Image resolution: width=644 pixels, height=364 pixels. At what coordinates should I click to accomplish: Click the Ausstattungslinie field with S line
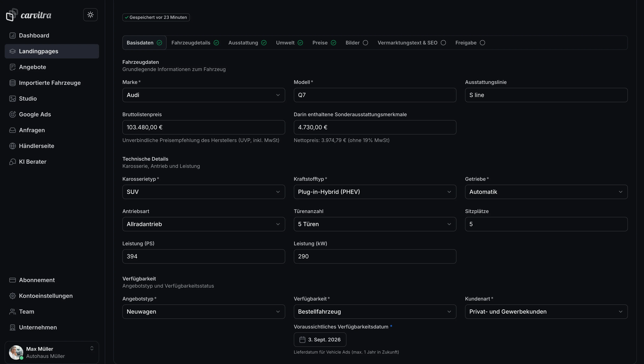tap(546, 95)
